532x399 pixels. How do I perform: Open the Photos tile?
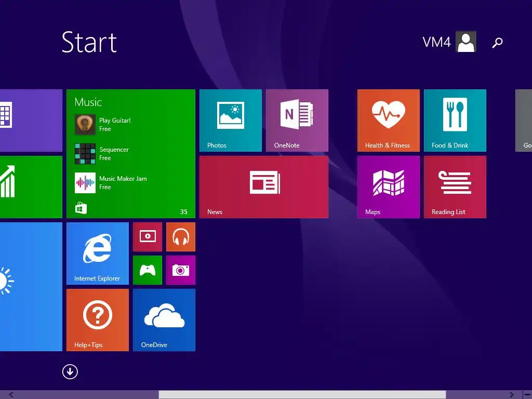pos(231,121)
